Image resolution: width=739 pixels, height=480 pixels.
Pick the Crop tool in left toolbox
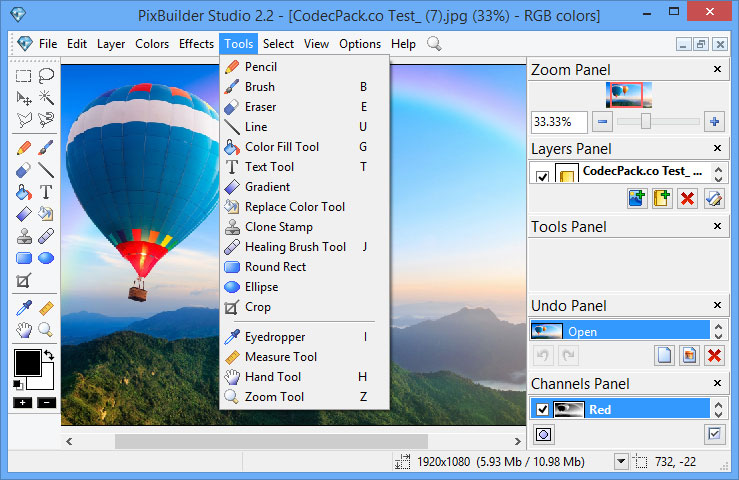pyautogui.click(x=24, y=282)
